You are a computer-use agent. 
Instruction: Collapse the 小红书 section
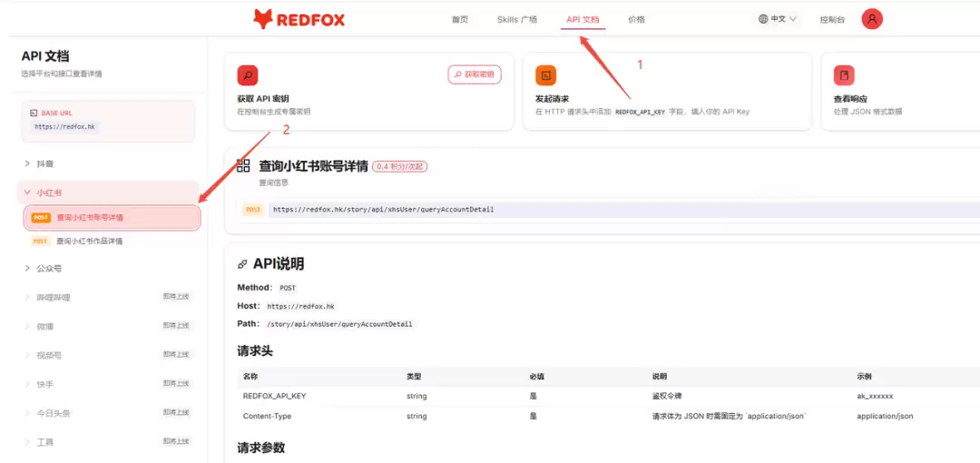110,192
